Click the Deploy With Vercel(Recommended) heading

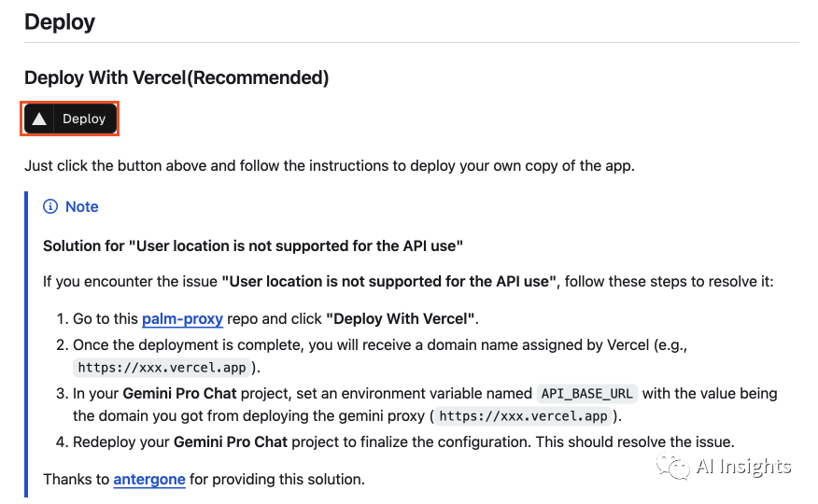(176, 78)
